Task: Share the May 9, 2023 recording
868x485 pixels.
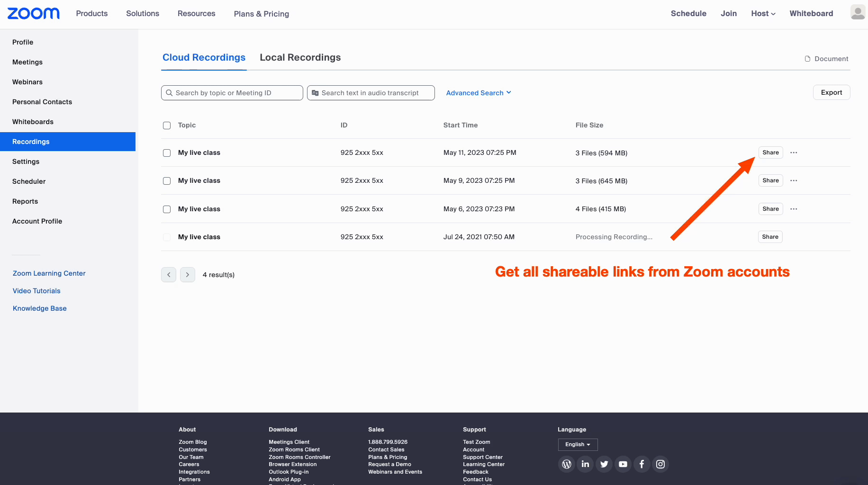Action: [771, 180]
